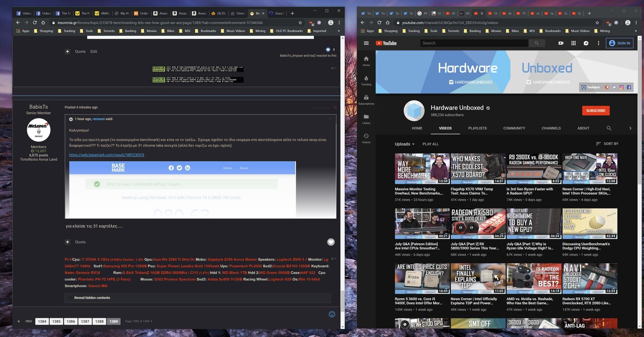Click Edit on the upper post
The image size is (644, 337).
[94, 51]
